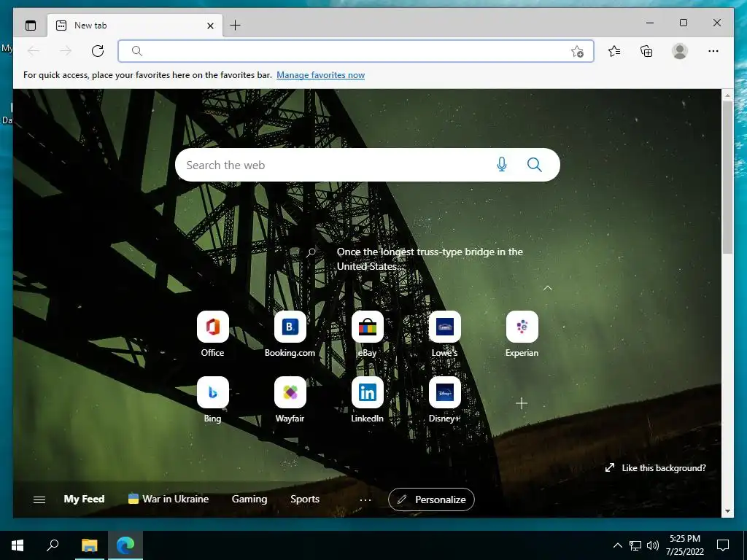Click Like this background link
Screen dimensions: 747x560
(x=656, y=467)
